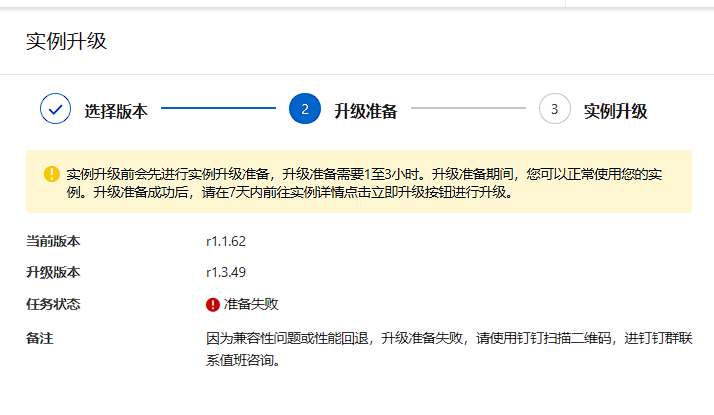Click the current version value r1.1.62
The height and width of the screenshot is (415, 714).
[226, 241]
